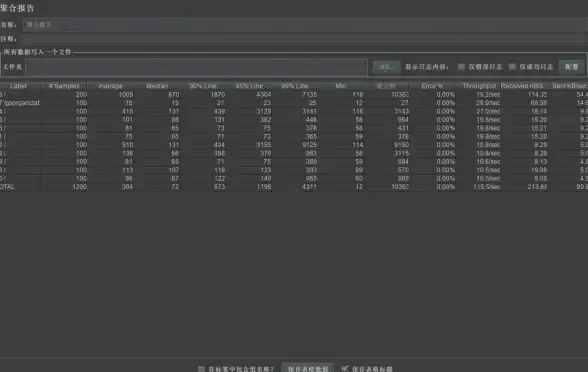Click the max value 570
588x372 pixels.
coord(403,170)
